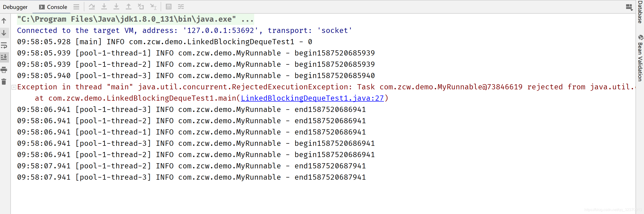Click the Print console output icon
644x214 pixels.
4,70
